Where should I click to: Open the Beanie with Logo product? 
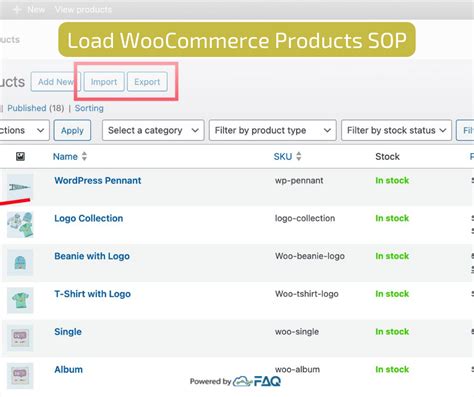pyautogui.click(x=92, y=256)
